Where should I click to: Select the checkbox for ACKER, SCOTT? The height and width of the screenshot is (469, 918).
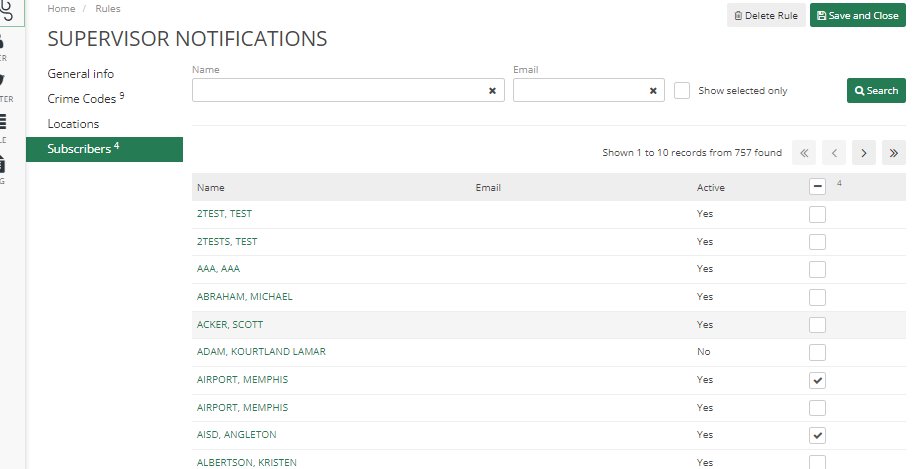pos(817,325)
